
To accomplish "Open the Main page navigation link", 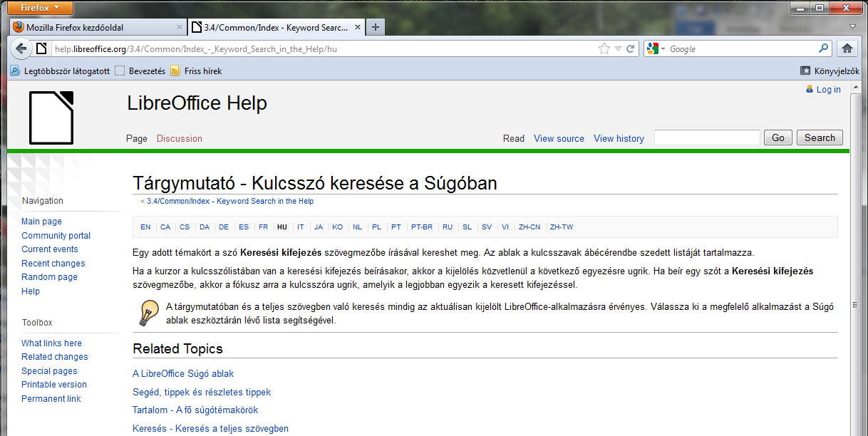I will 41,222.
